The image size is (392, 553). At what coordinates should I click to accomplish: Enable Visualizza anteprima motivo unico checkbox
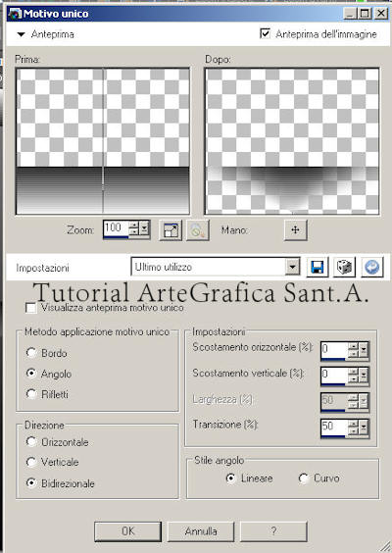31,308
